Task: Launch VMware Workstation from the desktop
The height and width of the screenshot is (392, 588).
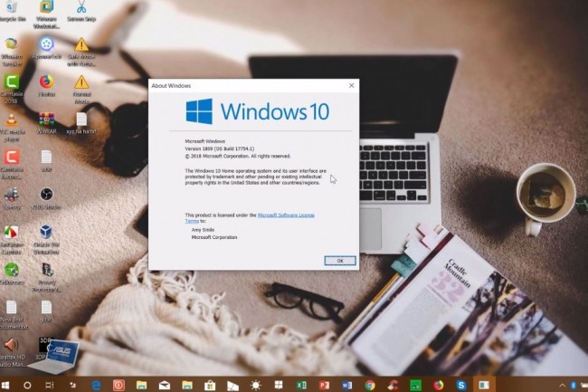Action: [x=46, y=14]
